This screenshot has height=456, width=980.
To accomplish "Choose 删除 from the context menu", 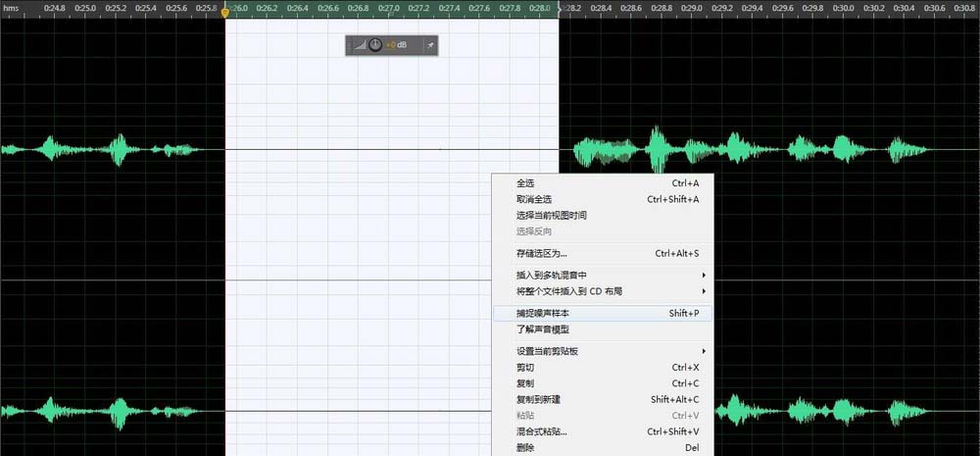I will pyautogui.click(x=602, y=448).
